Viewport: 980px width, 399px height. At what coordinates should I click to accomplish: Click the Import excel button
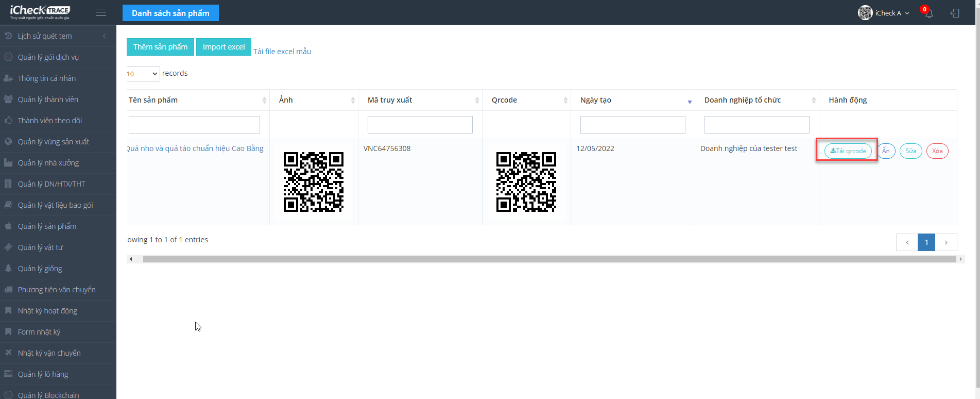(223, 47)
